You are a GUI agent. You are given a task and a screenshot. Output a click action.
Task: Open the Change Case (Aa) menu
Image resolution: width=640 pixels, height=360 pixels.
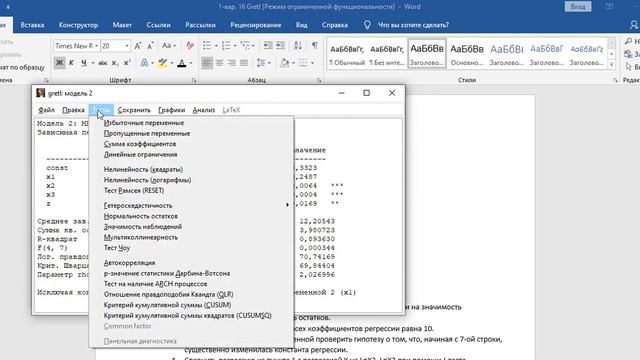coord(168,46)
